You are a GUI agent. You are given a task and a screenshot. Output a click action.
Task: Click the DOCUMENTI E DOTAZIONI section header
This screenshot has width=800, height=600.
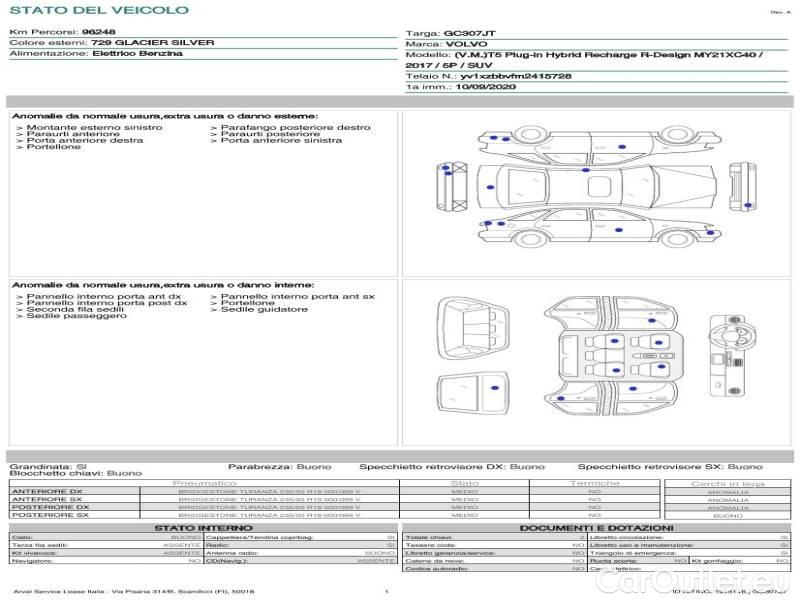tap(595, 527)
